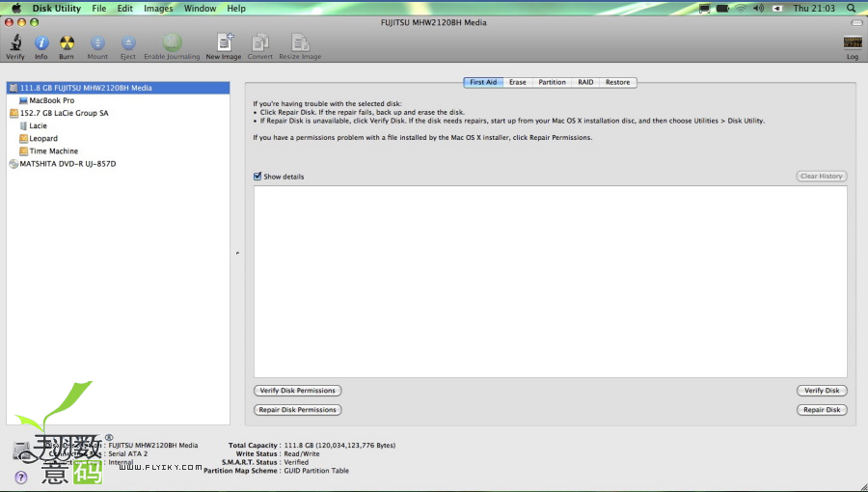
Task: Open the Images menu
Action: [158, 9]
